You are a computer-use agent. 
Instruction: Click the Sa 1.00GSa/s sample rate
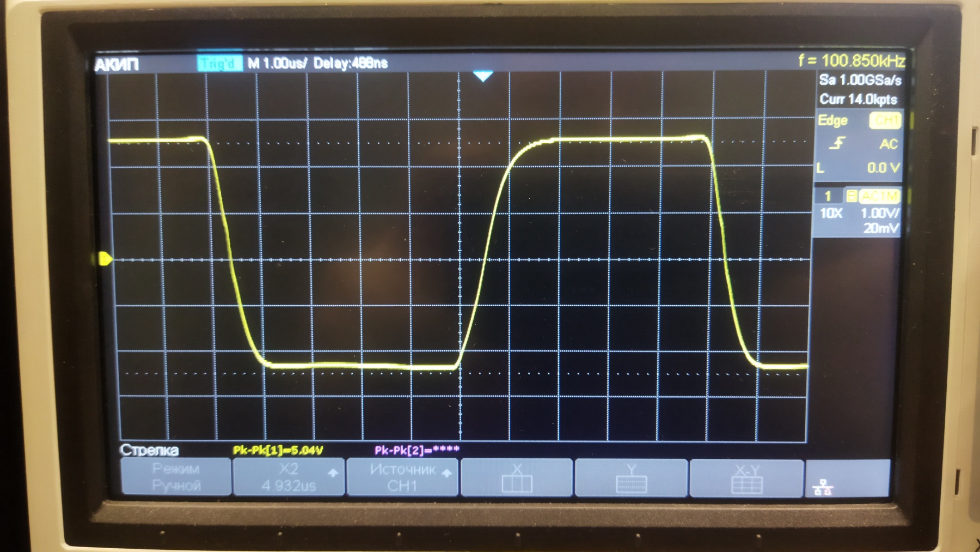(x=860, y=80)
